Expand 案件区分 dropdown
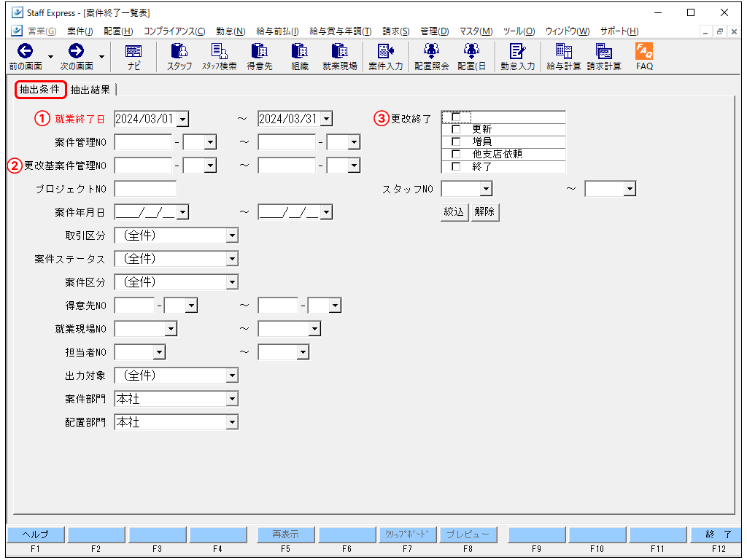 pyautogui.click(x=232, y=282)
